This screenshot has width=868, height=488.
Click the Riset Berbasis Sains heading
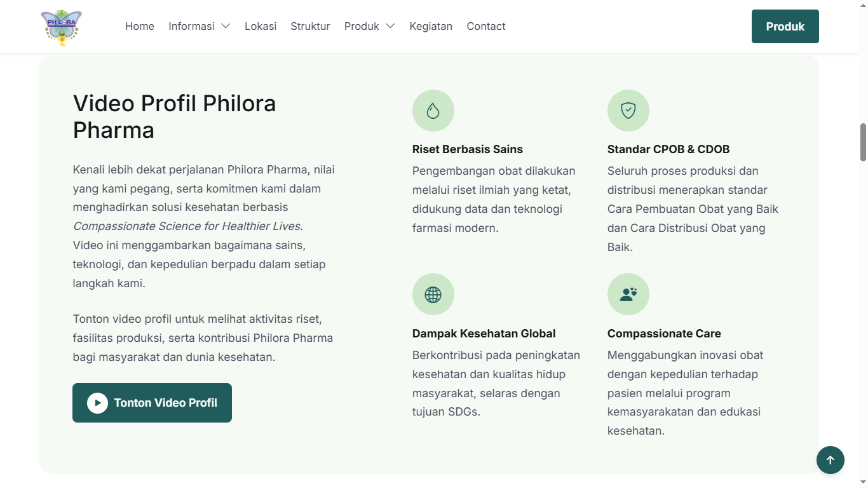tap(468, 149)
